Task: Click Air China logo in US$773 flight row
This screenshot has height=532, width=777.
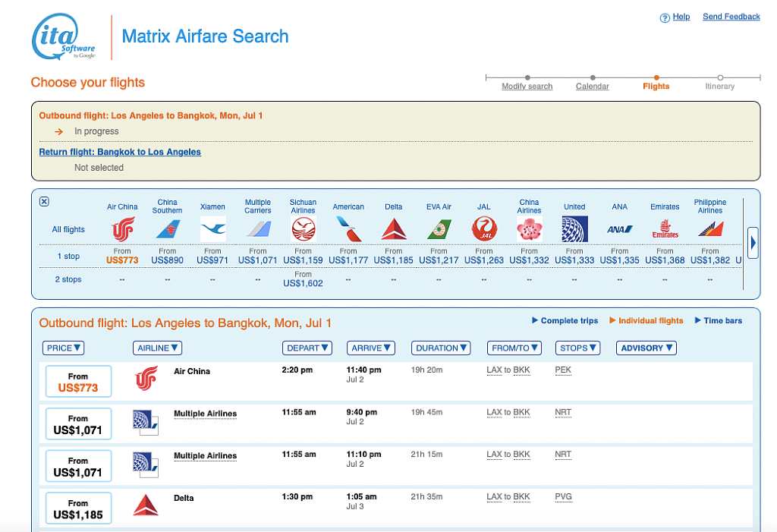Action: 146,379
